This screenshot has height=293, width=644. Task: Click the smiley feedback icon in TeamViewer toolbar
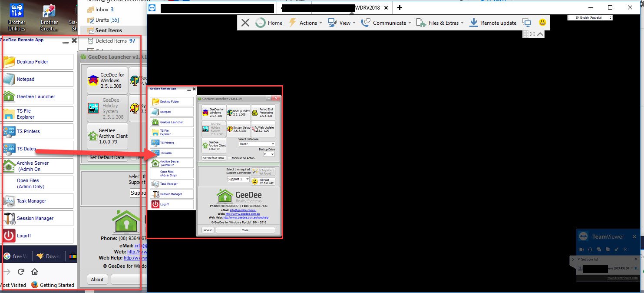[542, 23]
